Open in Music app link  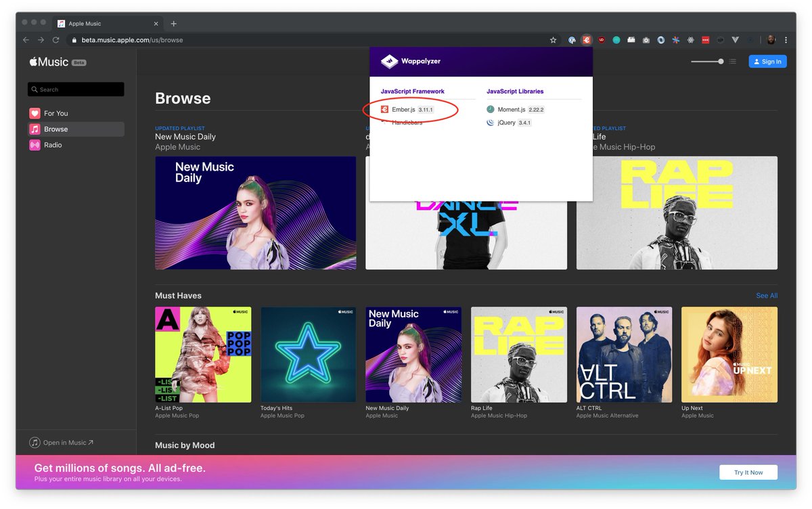click(x=62, y=443)
